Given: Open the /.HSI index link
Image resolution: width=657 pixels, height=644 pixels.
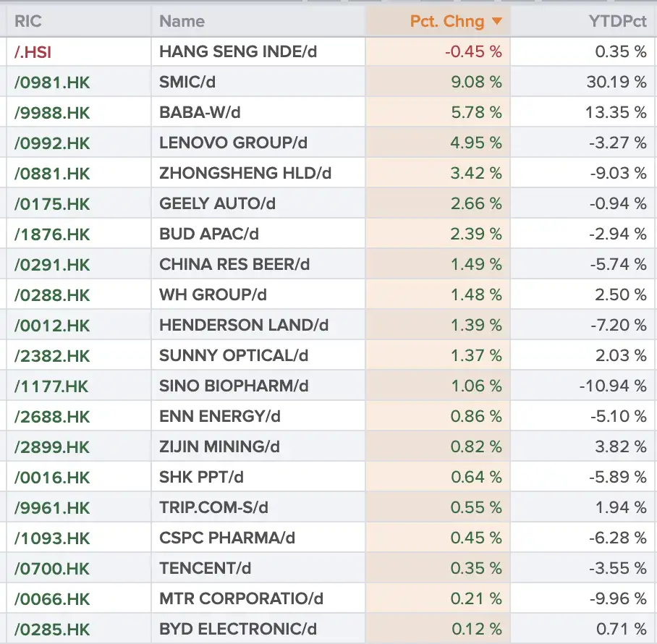Looking at the screenshot, I should tap(33, 52).
